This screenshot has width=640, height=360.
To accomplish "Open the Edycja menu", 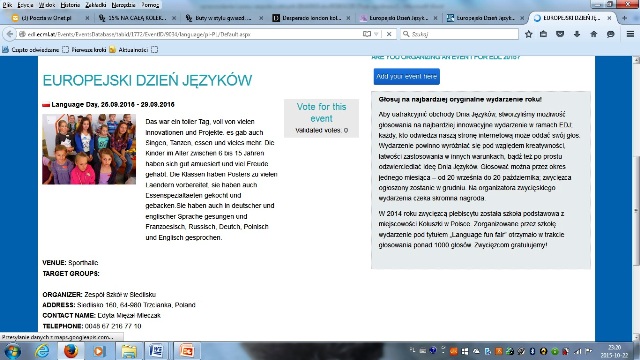I will point(25,5).
